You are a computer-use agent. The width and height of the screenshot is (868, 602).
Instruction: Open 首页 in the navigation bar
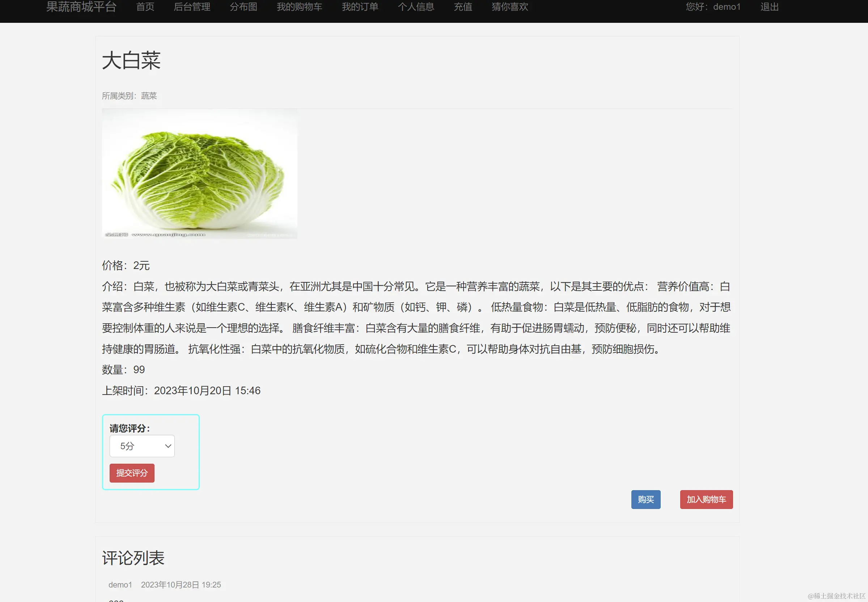click(x=145, y=7)
